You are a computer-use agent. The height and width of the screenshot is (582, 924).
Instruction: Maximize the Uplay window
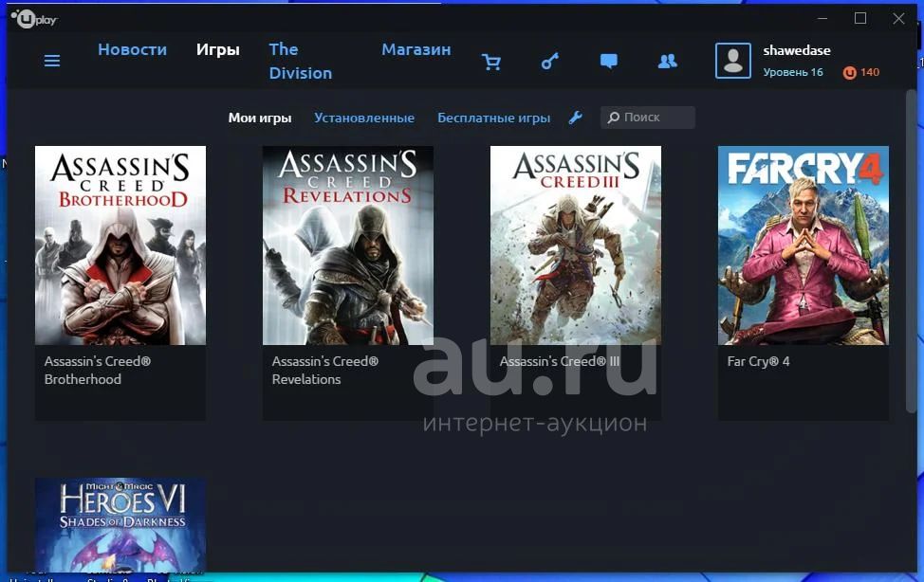[x=860, y=18]
